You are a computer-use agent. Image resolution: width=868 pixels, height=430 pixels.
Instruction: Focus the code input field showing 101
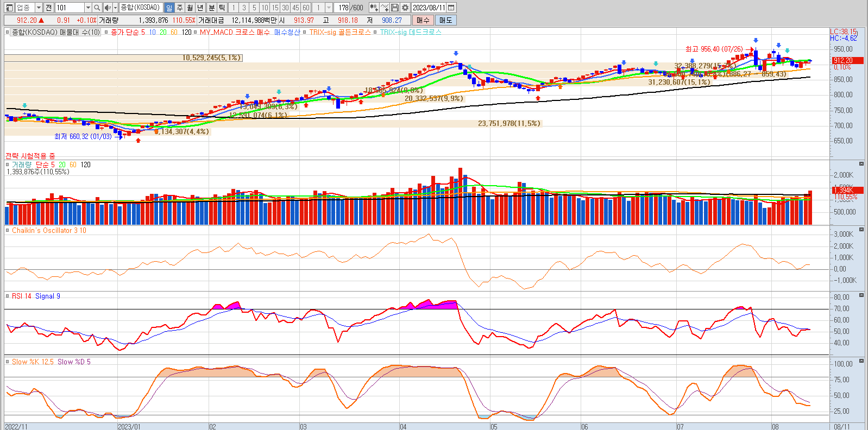(70, 8)
